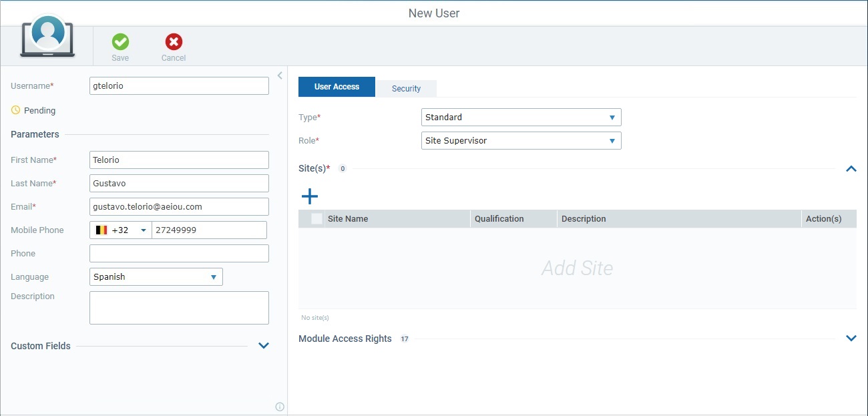Cancel the user creation

click(173, 45)
